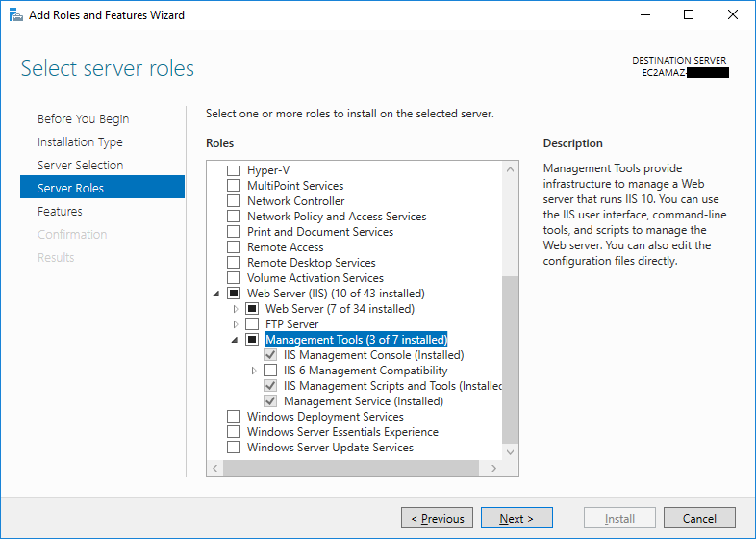Select IIS 6 Management Compatibility label
The height and width of the screenshot is (539, 756).
pos(365,371)
